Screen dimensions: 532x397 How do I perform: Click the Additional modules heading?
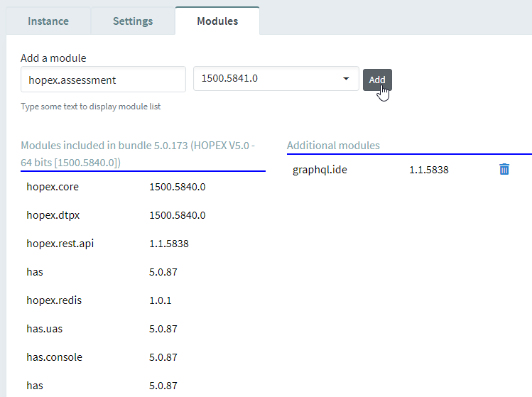333,146
